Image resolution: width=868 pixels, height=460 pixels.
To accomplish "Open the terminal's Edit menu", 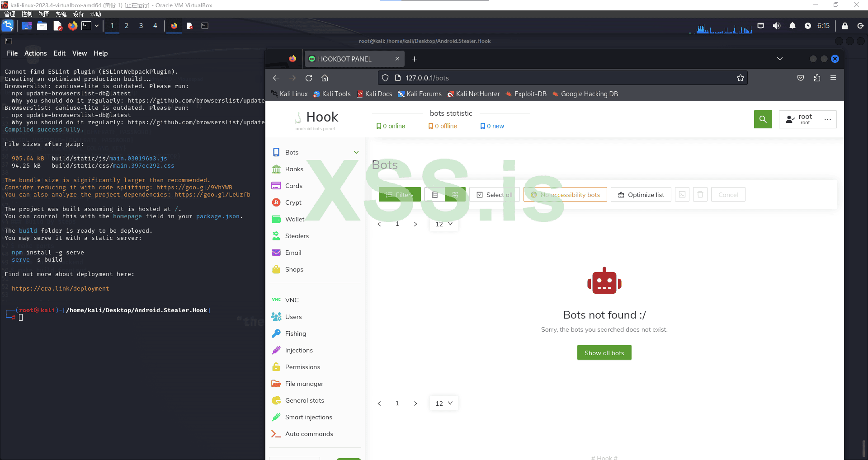I will [60, 53].
